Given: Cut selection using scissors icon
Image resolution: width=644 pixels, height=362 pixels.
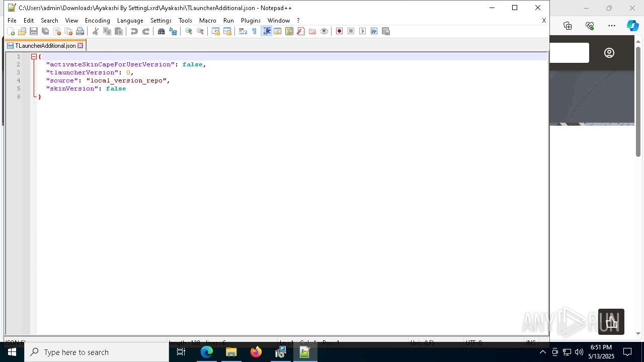Looking at the screenshot, I should [96, 31].
